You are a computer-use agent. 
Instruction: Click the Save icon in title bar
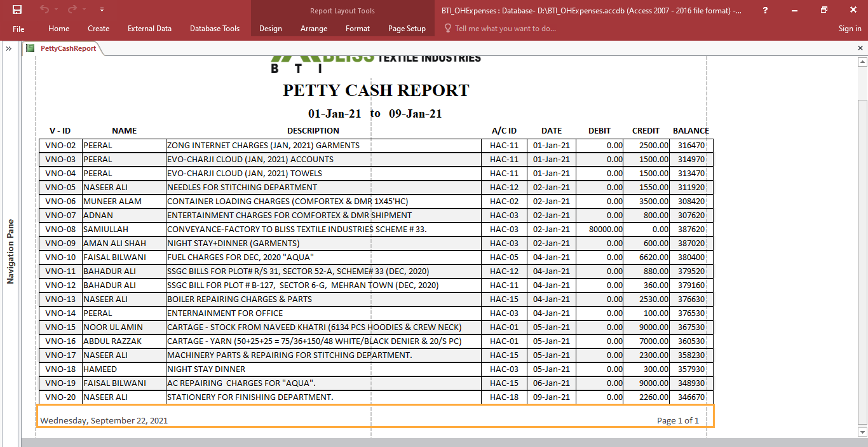(x=17, y=10)
